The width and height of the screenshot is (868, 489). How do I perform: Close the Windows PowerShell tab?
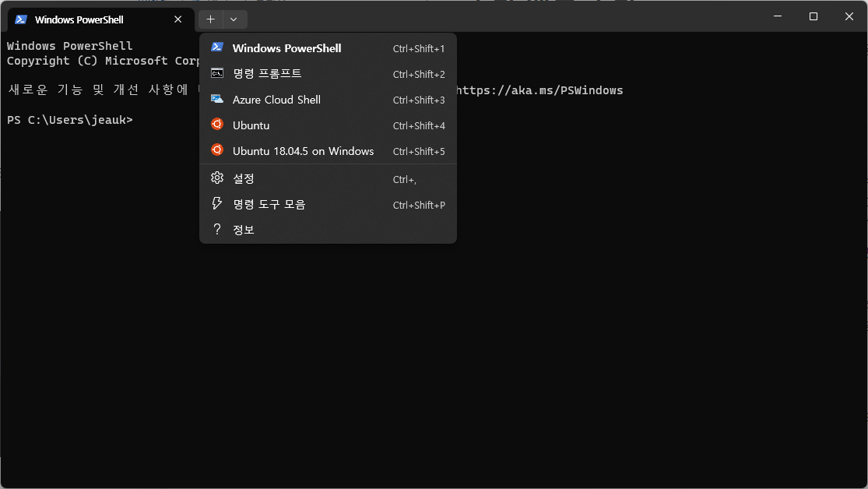point(177,19)
